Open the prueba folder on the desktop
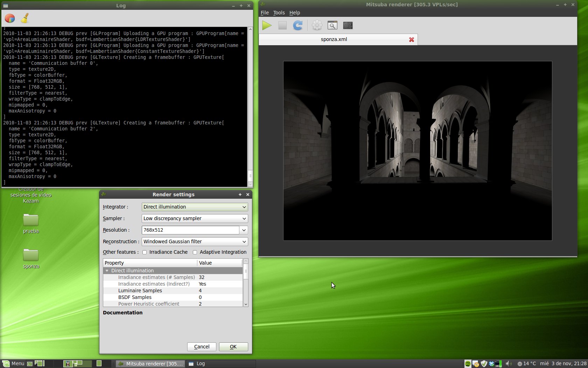The width and height of the screenshot is (588, 368). point(31,223)
